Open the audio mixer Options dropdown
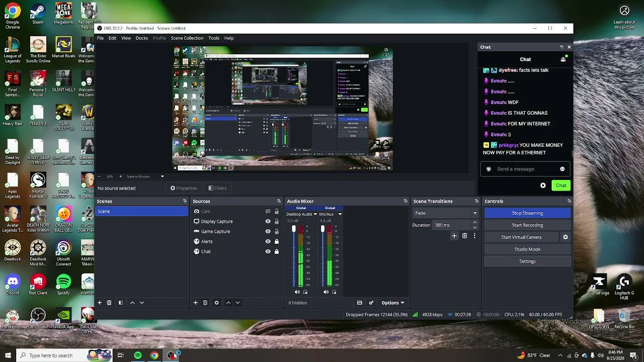Image resolution: width=644 pixels, height=362 pixels. pos(393,303)
